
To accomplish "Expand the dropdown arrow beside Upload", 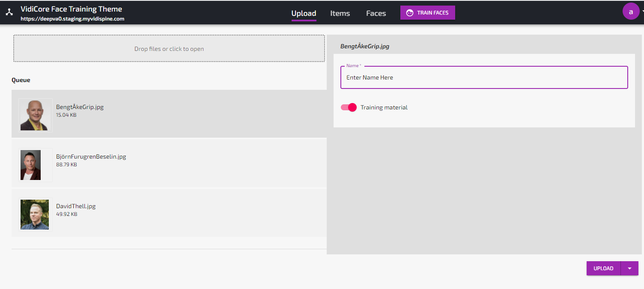I will 629,268.
